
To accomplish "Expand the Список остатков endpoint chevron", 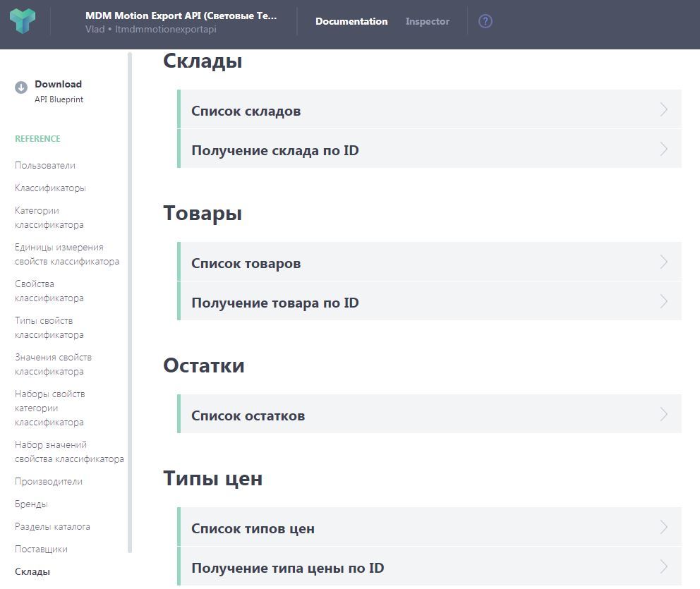I will [664, 415].
